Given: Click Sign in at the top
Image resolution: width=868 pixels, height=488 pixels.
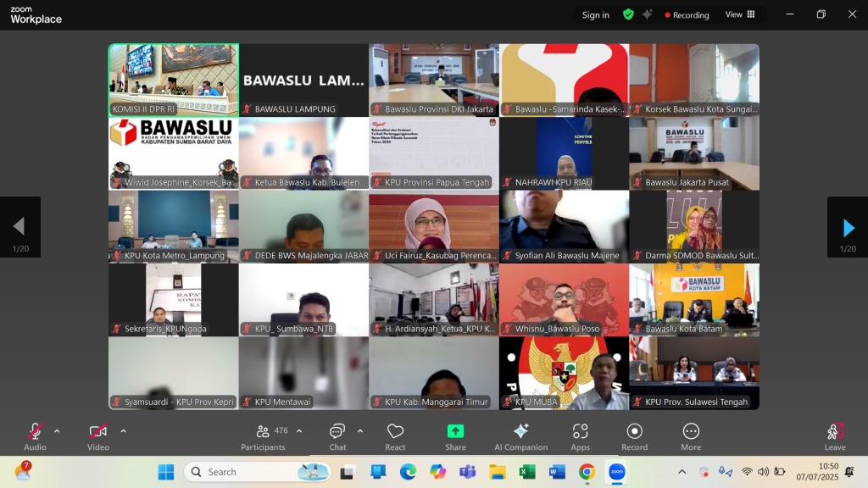Looking at the screenshot, I should (x=595, y=14).
